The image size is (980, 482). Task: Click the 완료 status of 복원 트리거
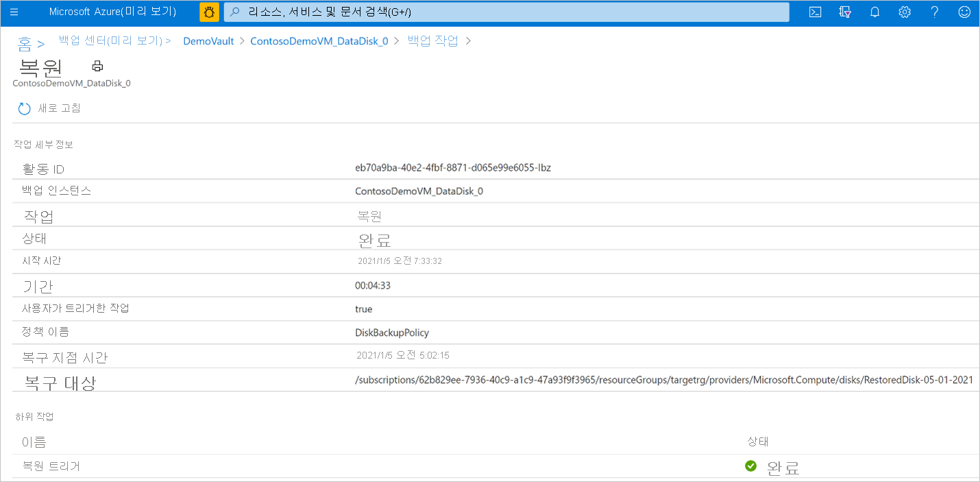click(783, 468)
